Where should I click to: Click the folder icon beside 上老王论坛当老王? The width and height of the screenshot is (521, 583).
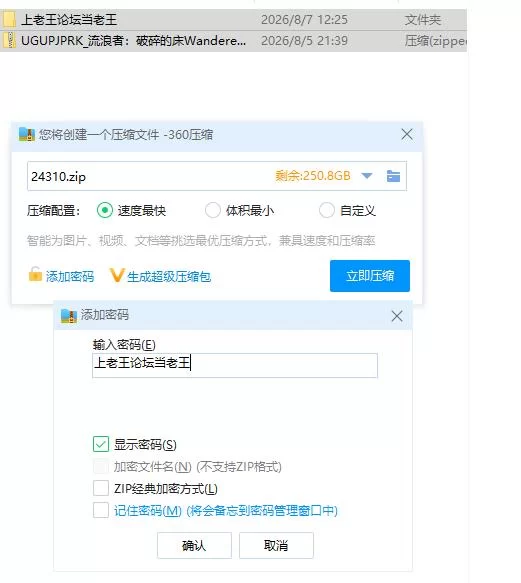pyautogui.click(x=9, y=19)
